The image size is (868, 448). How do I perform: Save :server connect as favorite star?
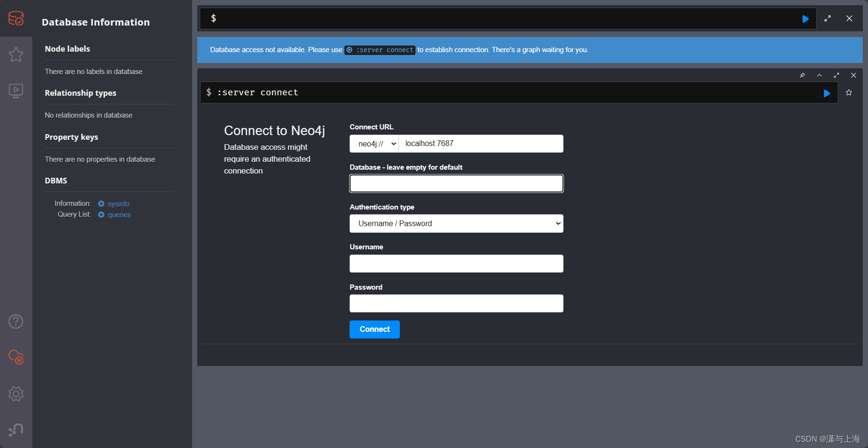click(x=849, y=93)
